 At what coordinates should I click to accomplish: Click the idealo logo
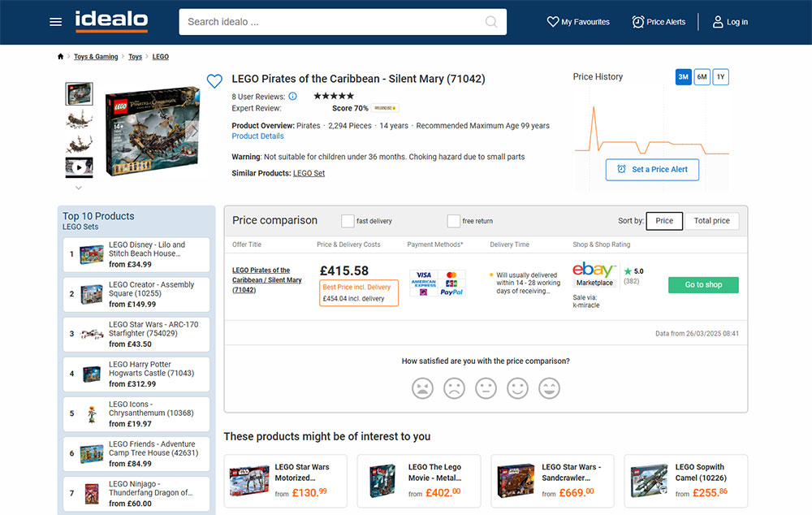tap(111, 21)
